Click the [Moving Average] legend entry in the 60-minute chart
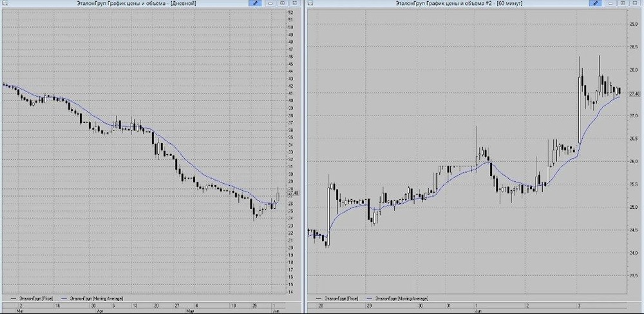Screen dimensions: 644x314 397,298
